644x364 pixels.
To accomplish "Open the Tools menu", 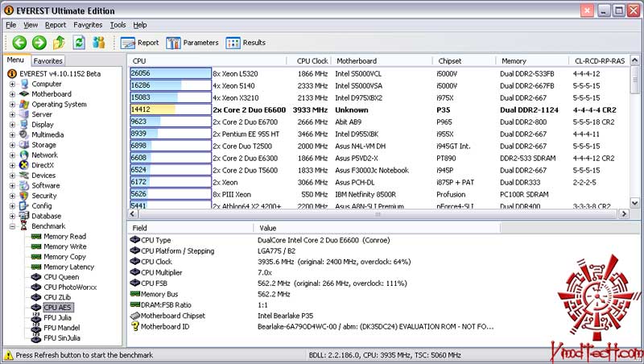I will click(118, 25).
